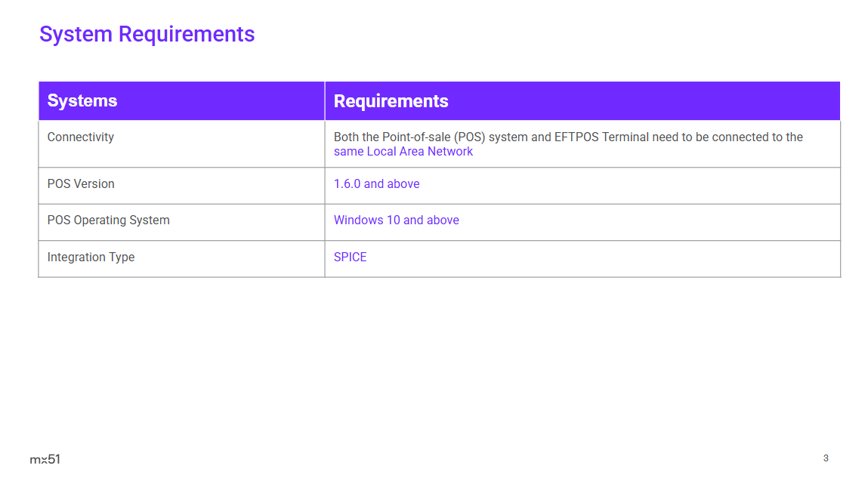
Task: Click the "POS Operating System" cell
Action: 108,220
